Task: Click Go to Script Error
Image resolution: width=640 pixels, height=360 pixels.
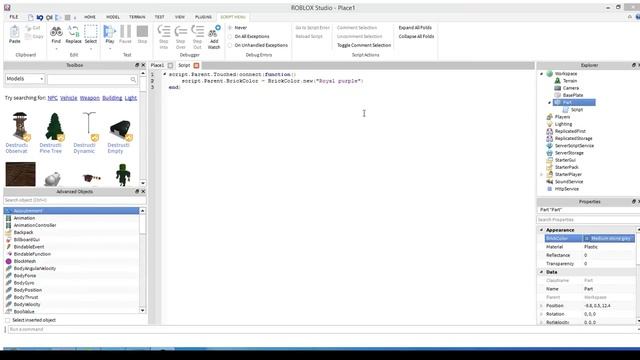Action: (x=312, y=28)
